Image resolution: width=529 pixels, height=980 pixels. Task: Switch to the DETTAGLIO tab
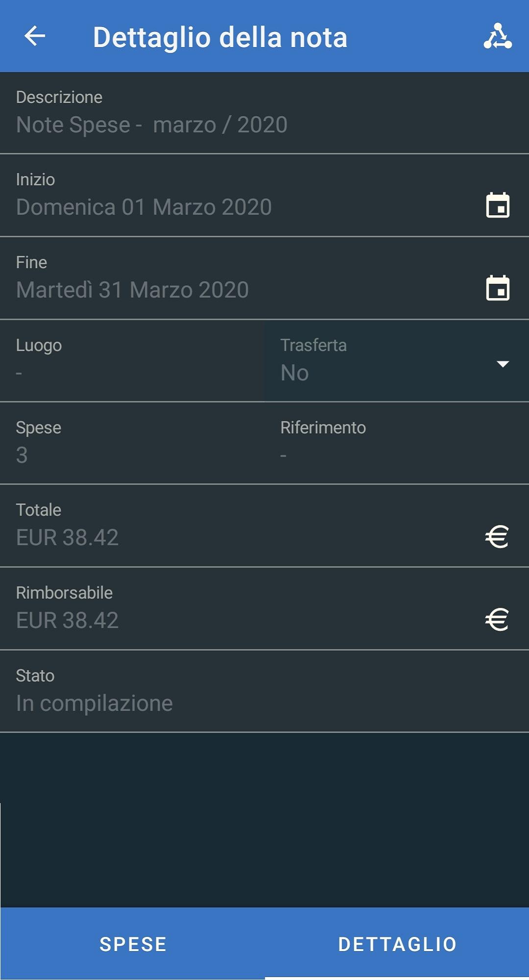pos(397,944)
